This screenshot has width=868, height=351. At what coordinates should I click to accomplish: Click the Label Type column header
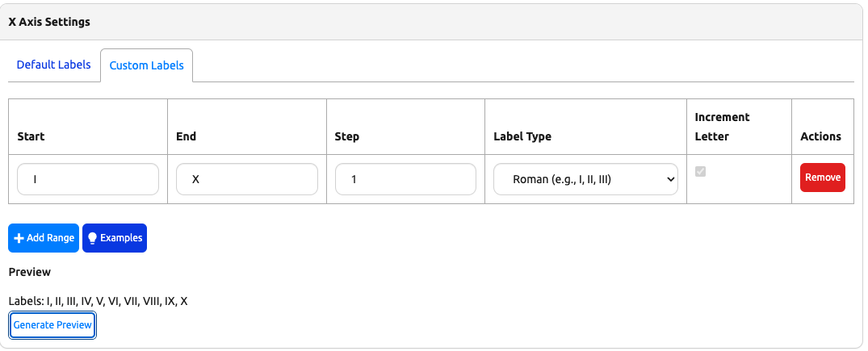click(522, 136)
